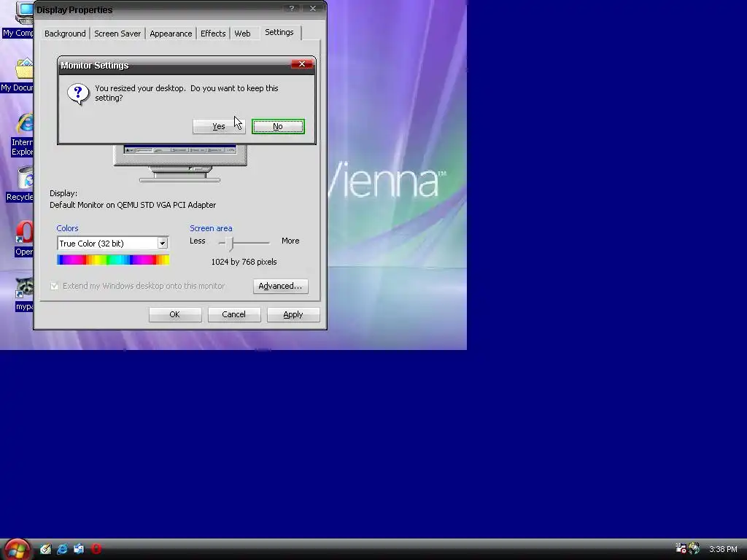Close the Monitor Settings dialog
This screenshot has width=747, height=560.
[301, 64]
